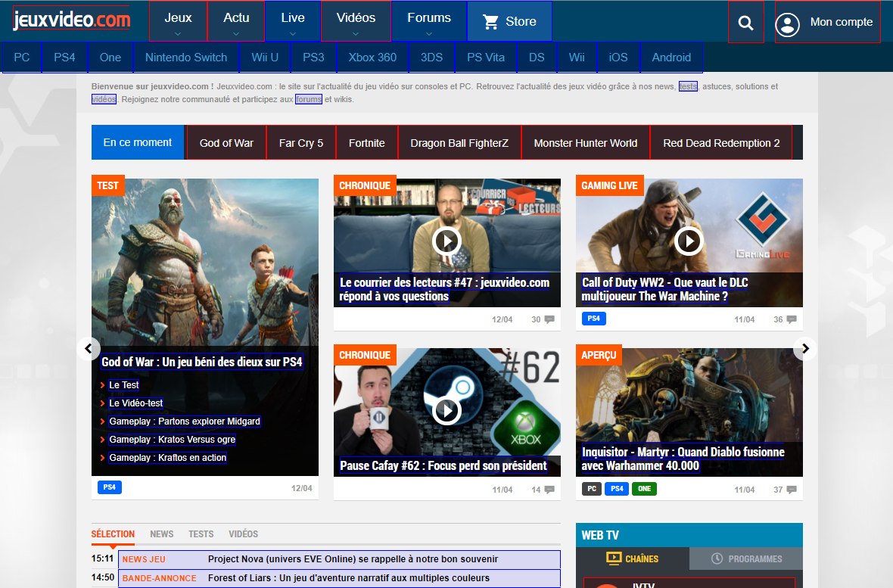Play the Pause Cafay #62 video
The height and width of the screenshot is (588, 893).
tap(446, 410)
